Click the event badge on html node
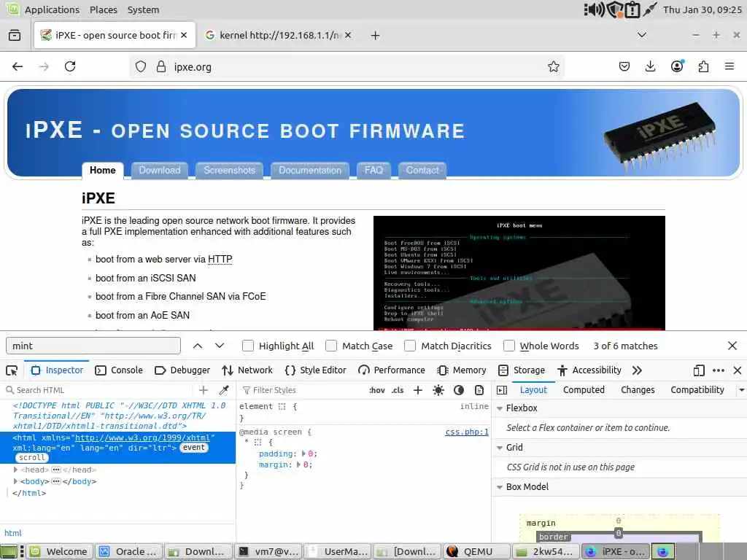Image resolution: width=747 pixels, height=560 pixels. pyautogui.click(x=194, y=448)
